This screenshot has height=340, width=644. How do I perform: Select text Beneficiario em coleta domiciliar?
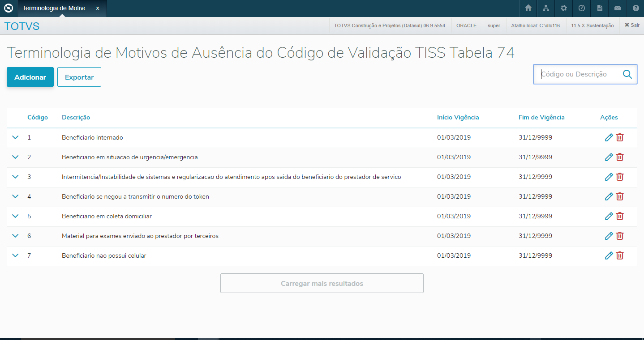click(107, 216)
